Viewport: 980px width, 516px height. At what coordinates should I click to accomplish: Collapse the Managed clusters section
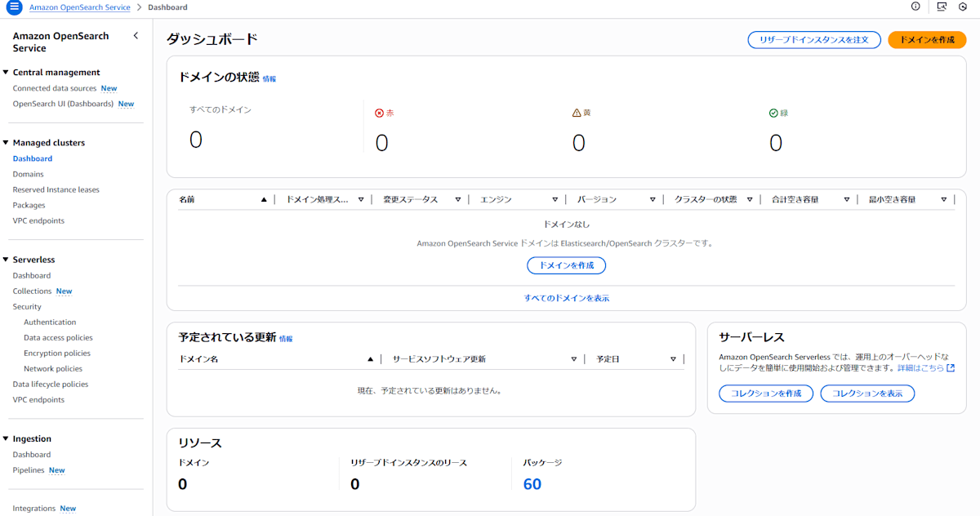6,142
